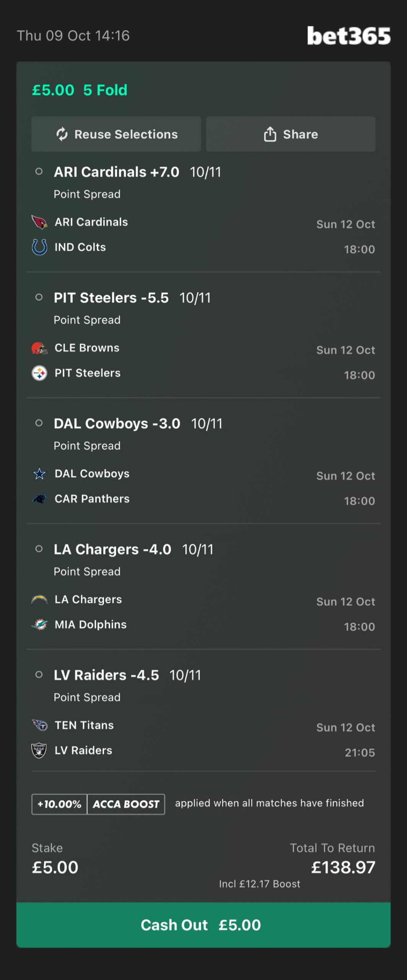Click the Pittsburgh Steelers team logo
407x980 pixels.
tap(39, 373)
